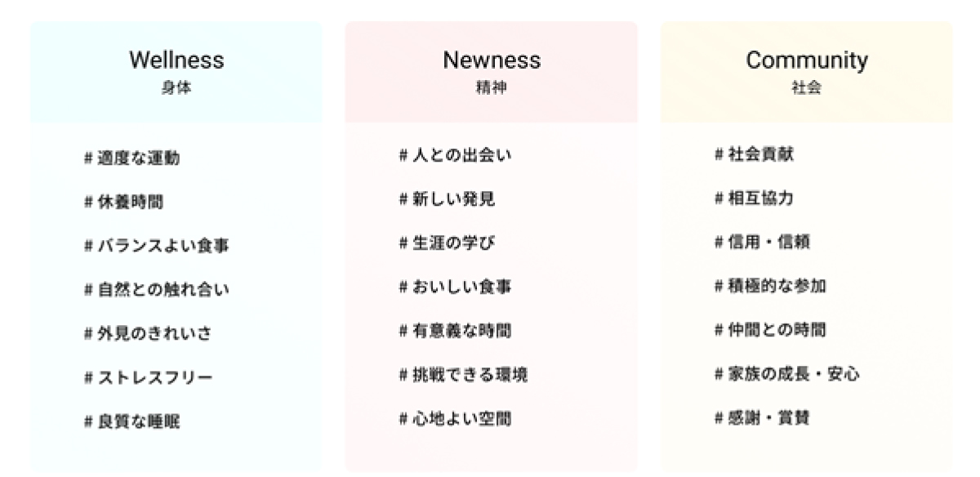Select the # 新しい発見 tag
Image resolution: width=980 pixels, height=477 pixels.
(x=447, y=199)
